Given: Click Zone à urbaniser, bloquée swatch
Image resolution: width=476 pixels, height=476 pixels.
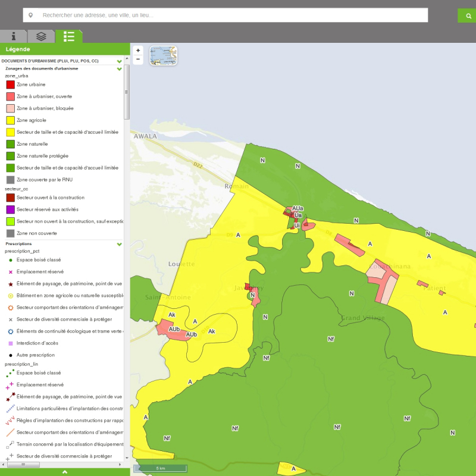Looking at the screenshot, I should [x=11, y=108].
